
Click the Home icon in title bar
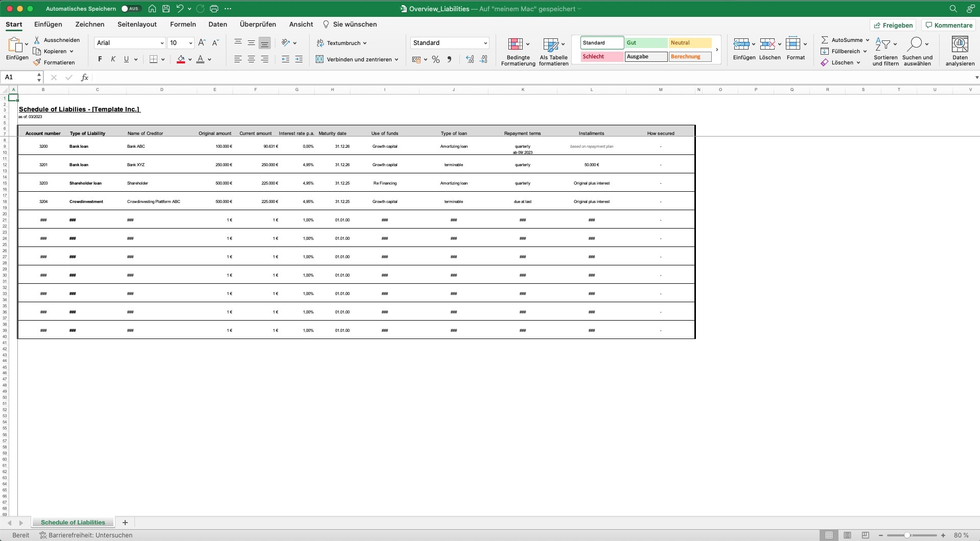tap(152, 9)
